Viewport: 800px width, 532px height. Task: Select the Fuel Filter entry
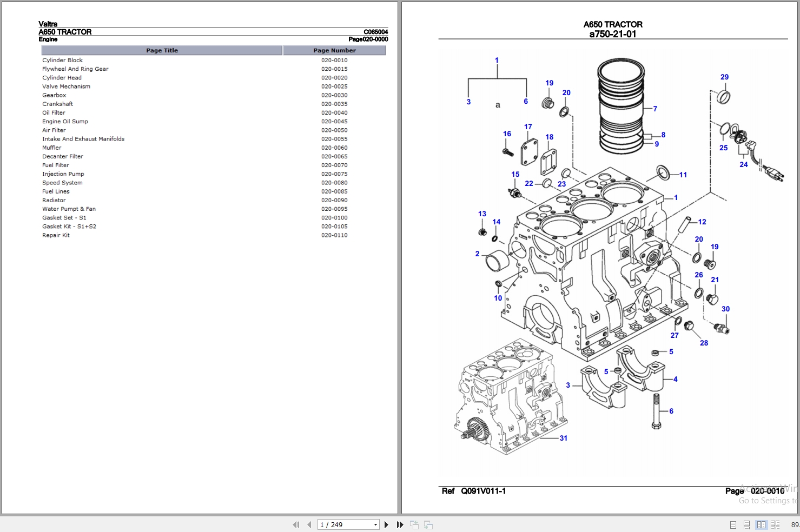point(56,165)
